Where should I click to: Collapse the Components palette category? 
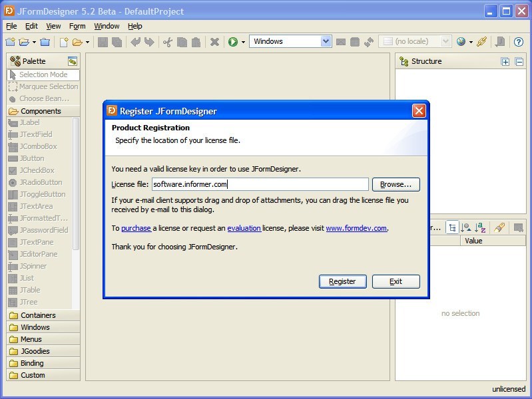pos(43,111)
